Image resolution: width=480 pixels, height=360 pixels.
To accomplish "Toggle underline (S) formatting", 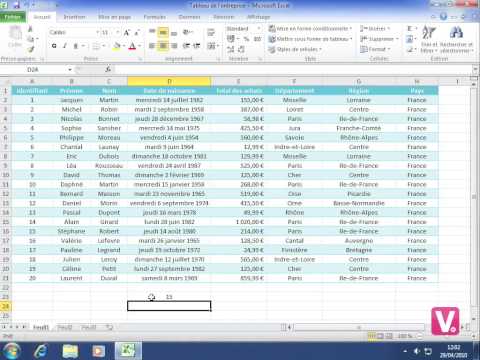I will (x=76, y=46).
